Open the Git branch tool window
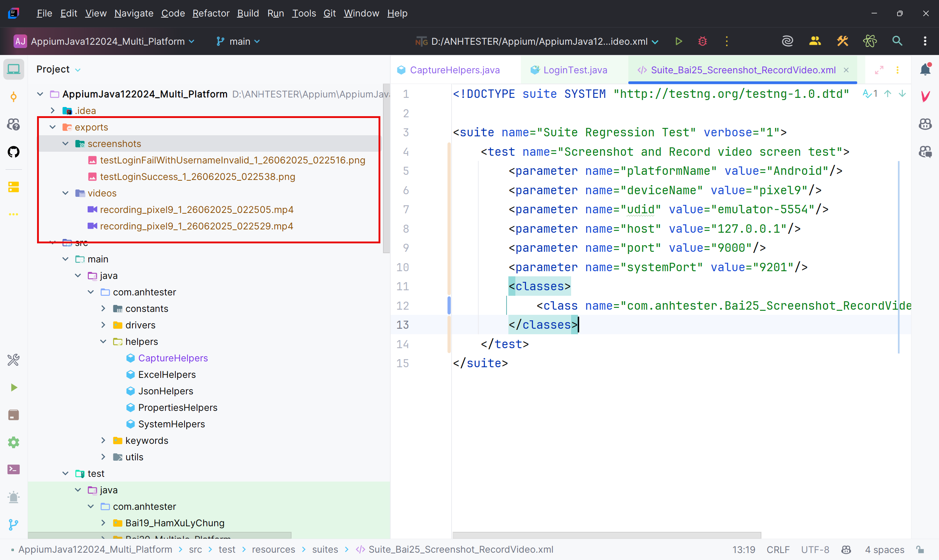The image size is (939, 560). (x=14, y=524)
